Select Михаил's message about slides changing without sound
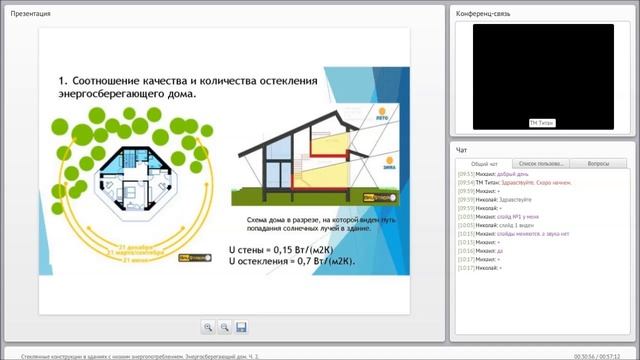Image resolution: width=640 pixels, height=360 pixels. [513, 234]
